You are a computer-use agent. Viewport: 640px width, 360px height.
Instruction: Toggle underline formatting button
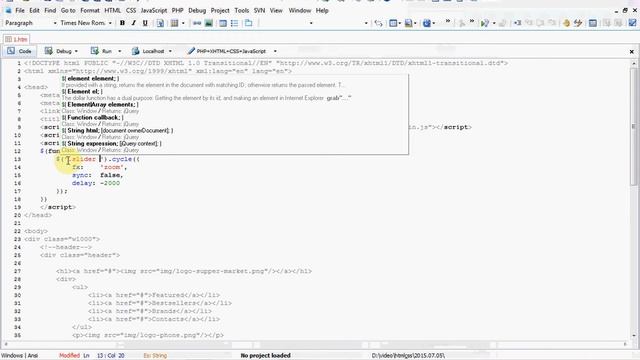(145, 23)
